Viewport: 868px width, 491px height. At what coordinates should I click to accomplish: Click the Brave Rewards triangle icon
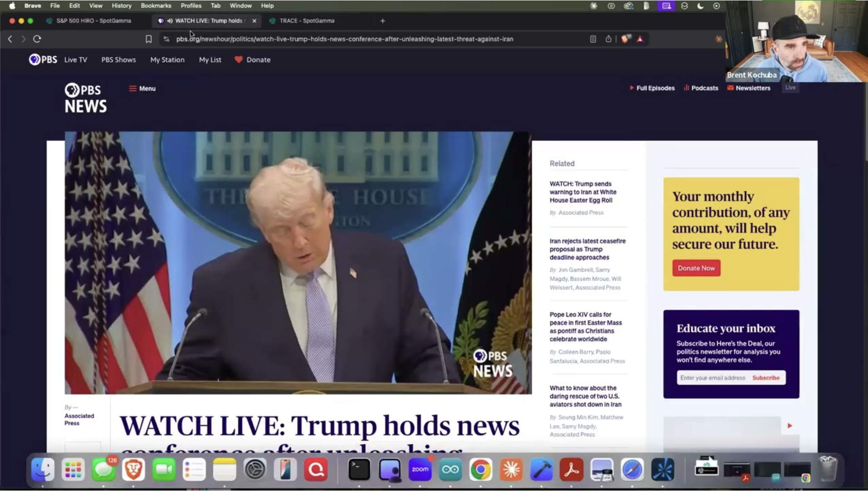[x=640, y=39]
